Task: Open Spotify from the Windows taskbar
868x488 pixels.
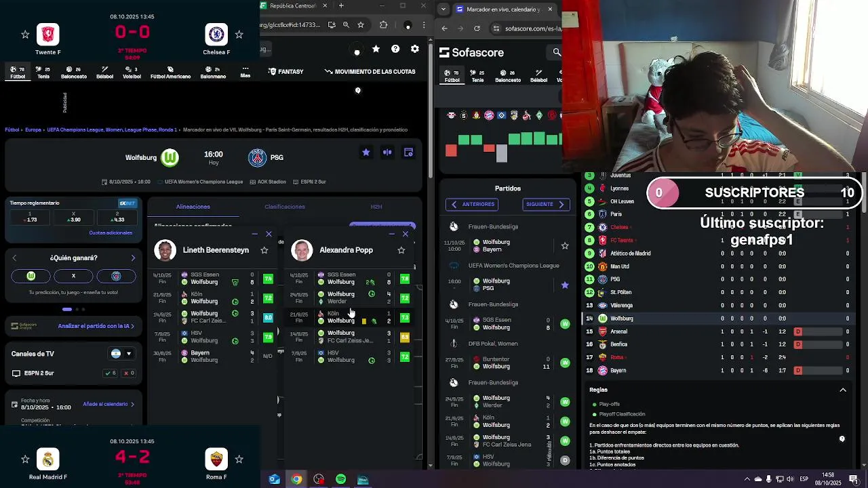Action: (x=340, y=479)
